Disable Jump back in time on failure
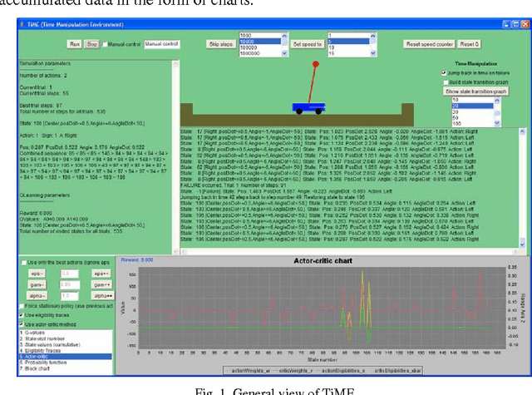Screen dimensions: 532x395 [x=445, y=72]
